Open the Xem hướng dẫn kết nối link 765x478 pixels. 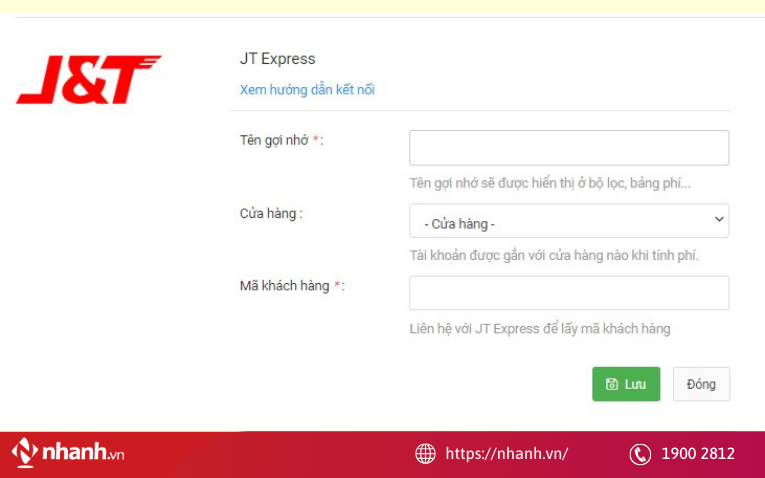[307, 90]
